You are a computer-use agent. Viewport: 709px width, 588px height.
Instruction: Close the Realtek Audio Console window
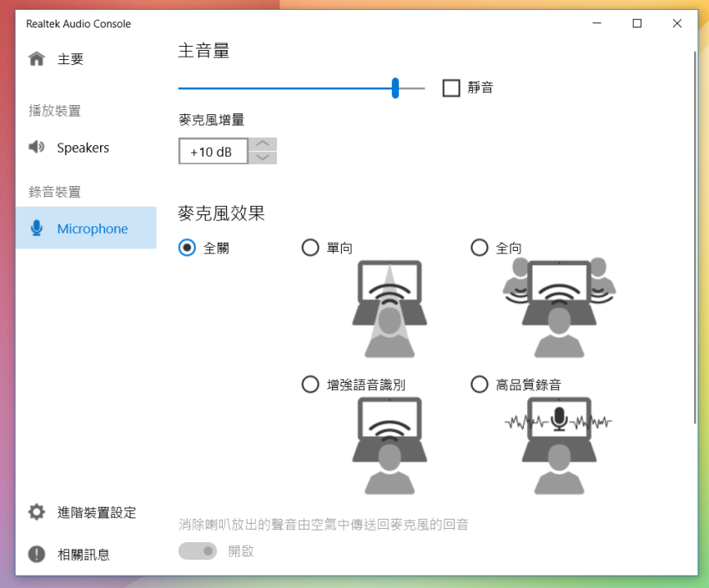[677, 23]
